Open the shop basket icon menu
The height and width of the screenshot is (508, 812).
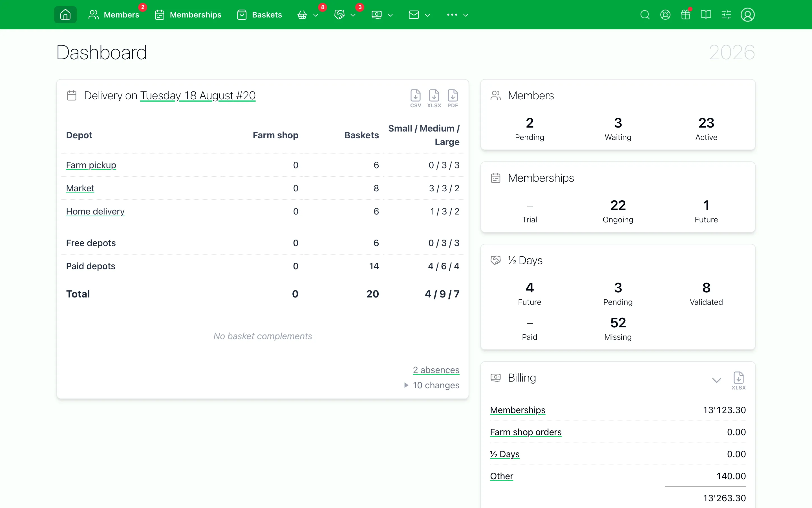[x=302, y=15]
